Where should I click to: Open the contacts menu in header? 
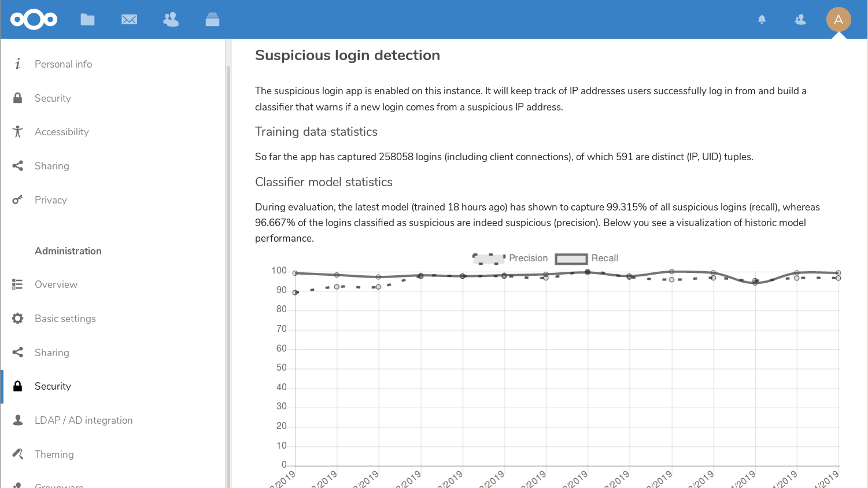click(800, 20)
